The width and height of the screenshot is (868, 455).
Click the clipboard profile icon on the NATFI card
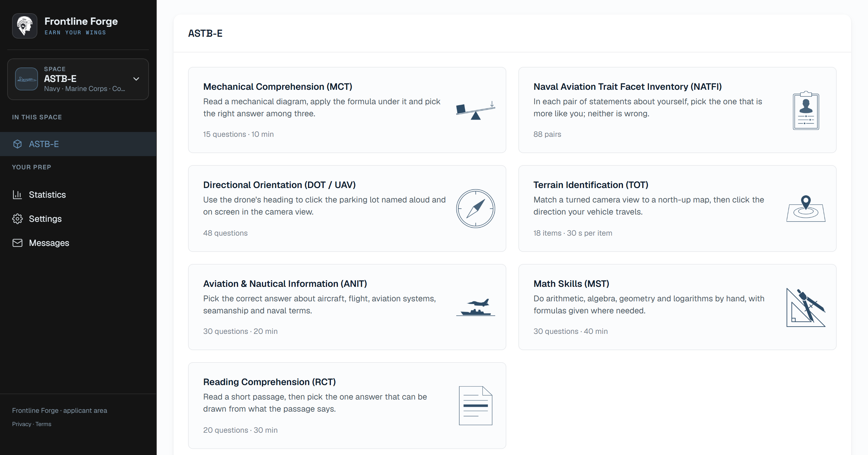[806, 111]
